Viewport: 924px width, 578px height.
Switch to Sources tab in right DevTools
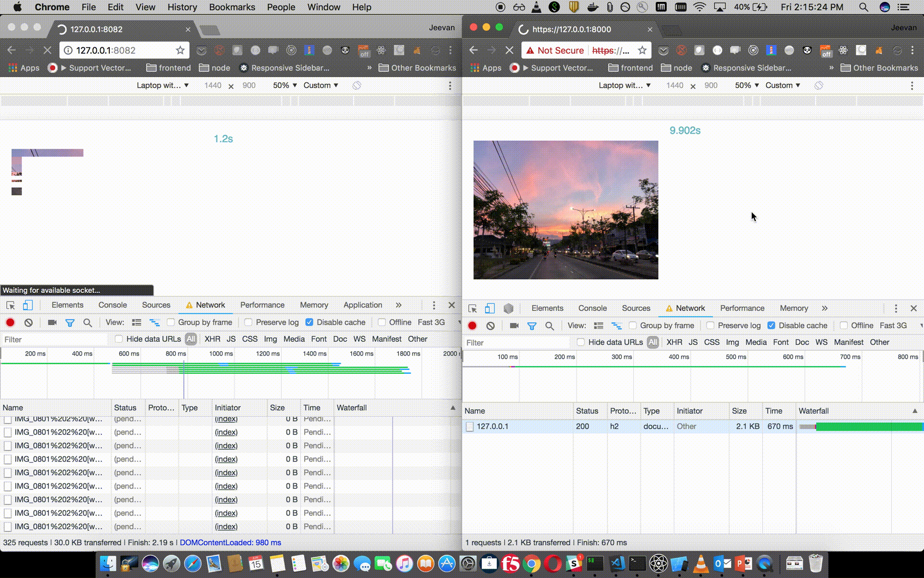[636, 308]
